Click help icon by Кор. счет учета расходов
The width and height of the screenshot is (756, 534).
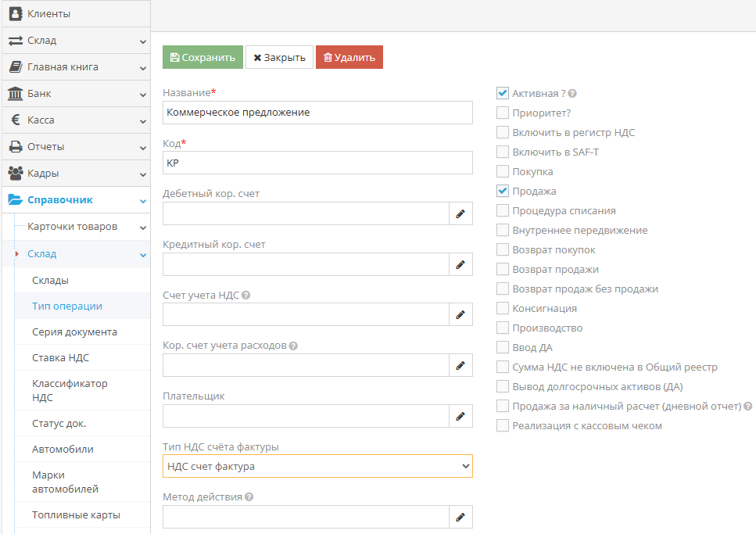click(x=293, y=346)
